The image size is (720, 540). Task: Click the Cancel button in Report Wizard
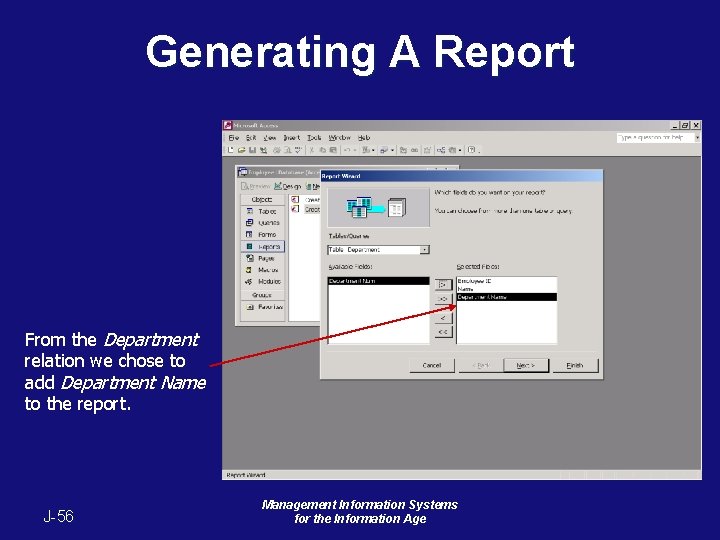(432, 365)
